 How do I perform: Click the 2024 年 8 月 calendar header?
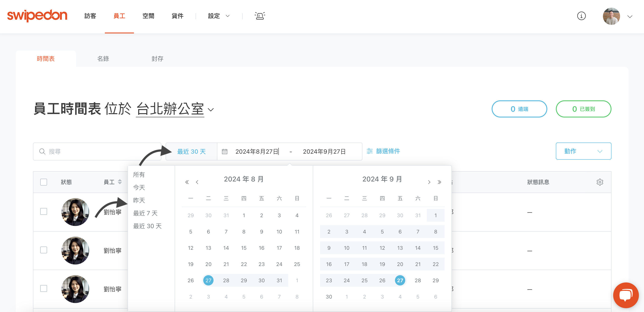(244, 179)
